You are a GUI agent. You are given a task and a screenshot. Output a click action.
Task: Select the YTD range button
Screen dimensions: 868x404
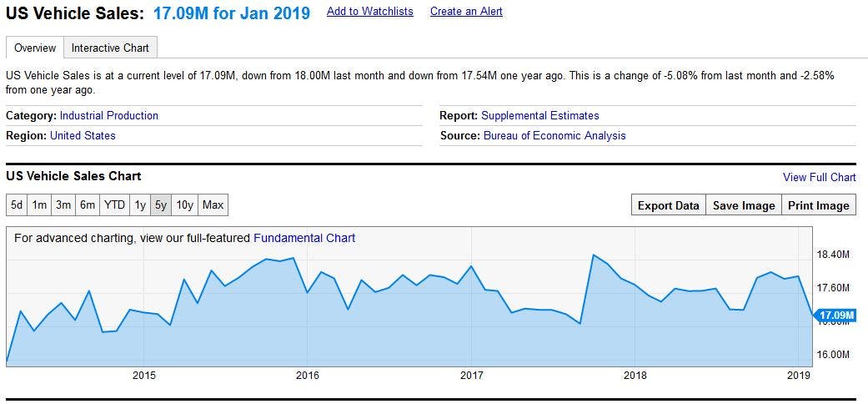[x=114, y=205]
